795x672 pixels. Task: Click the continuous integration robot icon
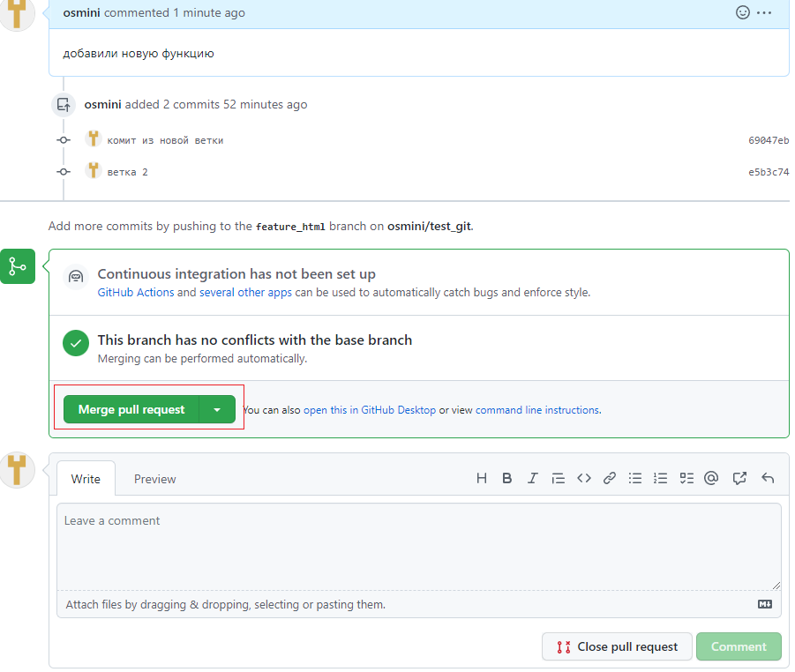pos(76,277)
